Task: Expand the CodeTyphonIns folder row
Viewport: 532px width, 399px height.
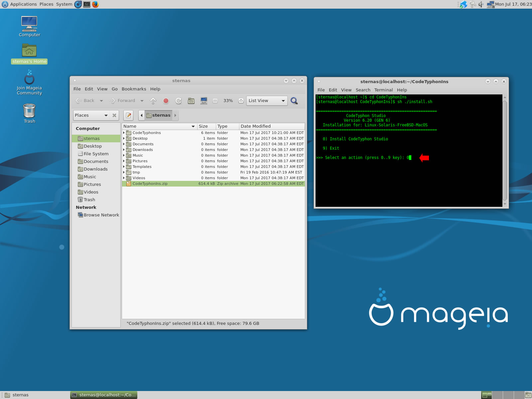Action: (124, 133)
